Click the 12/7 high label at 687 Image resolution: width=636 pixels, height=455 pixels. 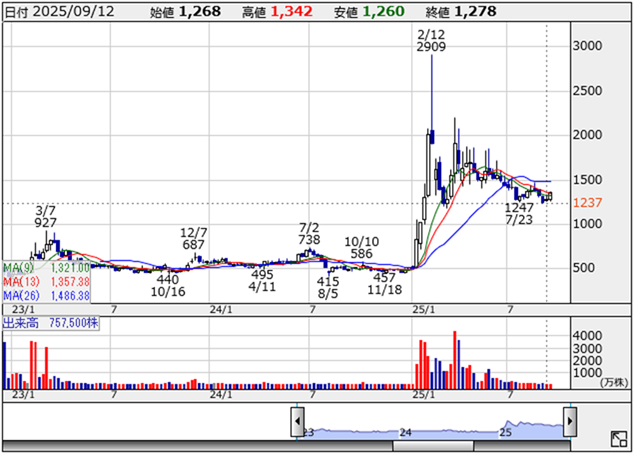[x=194, y=238]
